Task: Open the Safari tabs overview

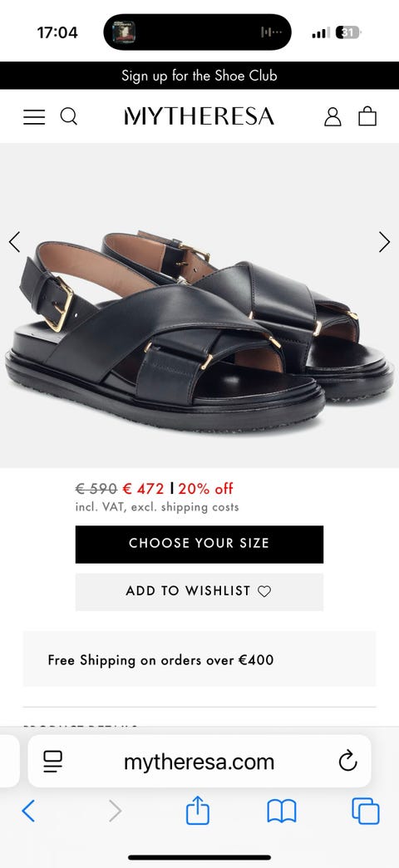Action: pyautogui.click(x=365, y=811)
